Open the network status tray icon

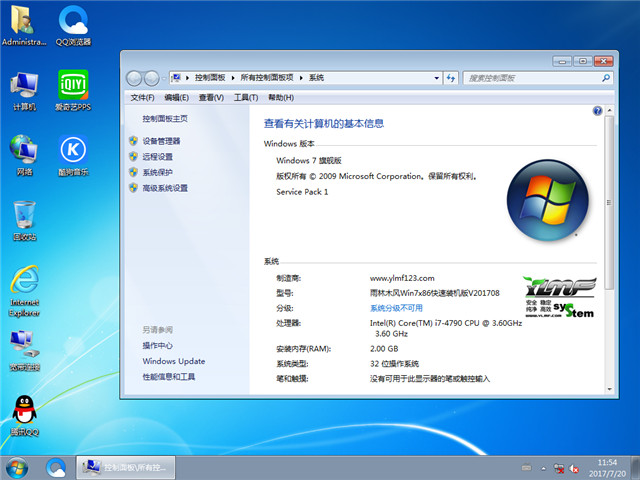coord(559,468)
